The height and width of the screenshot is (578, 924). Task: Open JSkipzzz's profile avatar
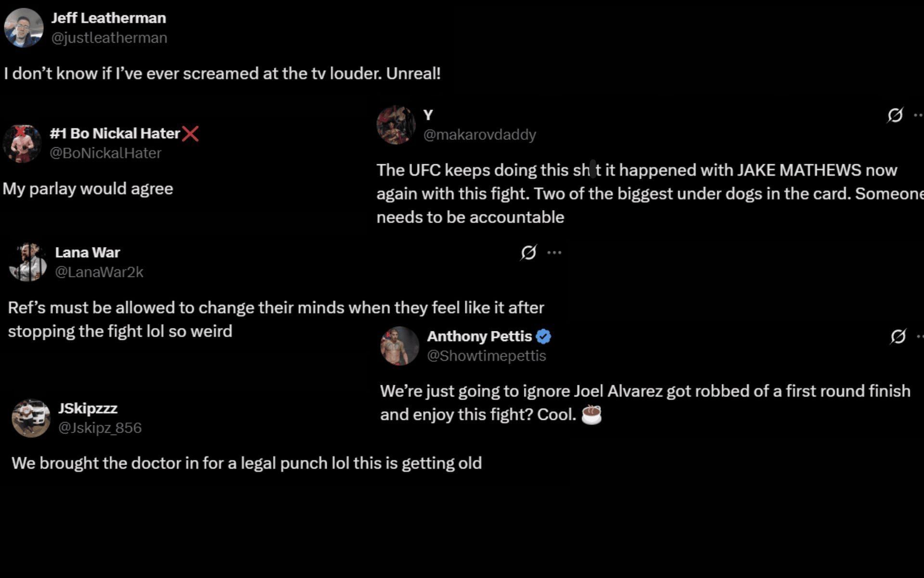[31, 418]
